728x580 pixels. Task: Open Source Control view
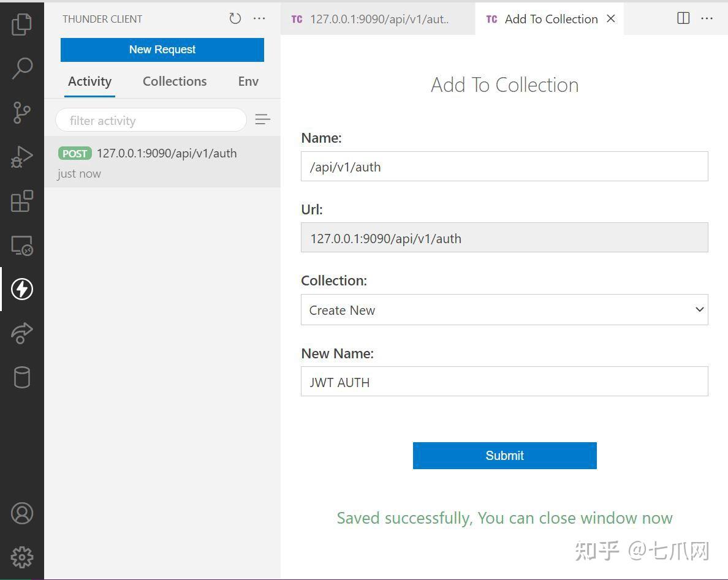(22, 113)
